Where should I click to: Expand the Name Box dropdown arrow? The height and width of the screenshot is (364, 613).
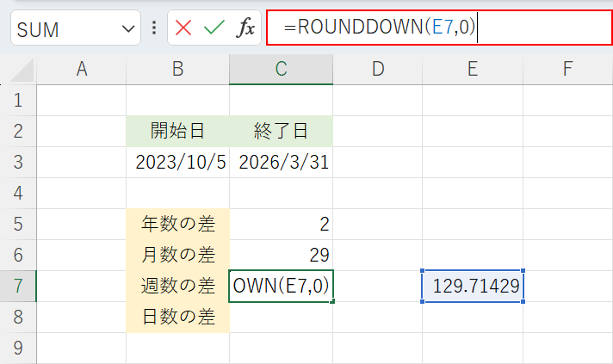(129, 29)
